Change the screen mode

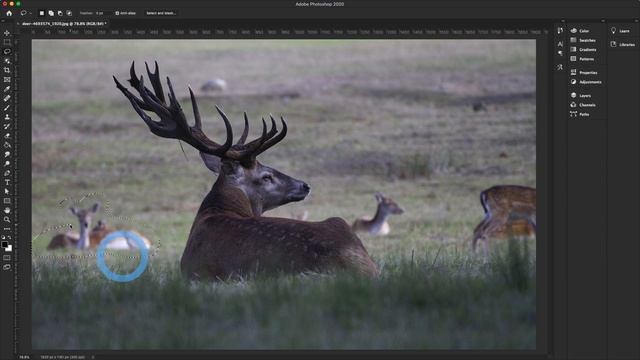(7, 267)
